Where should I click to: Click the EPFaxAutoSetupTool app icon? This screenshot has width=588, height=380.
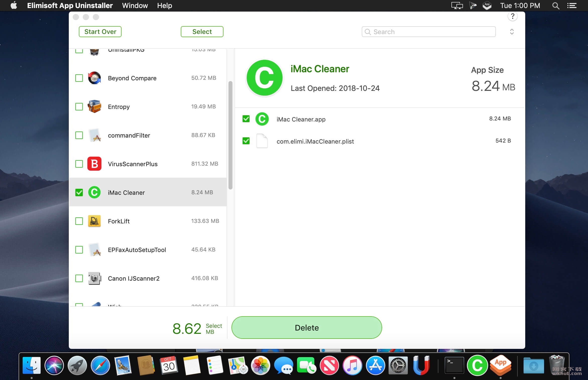coord(95,250)
